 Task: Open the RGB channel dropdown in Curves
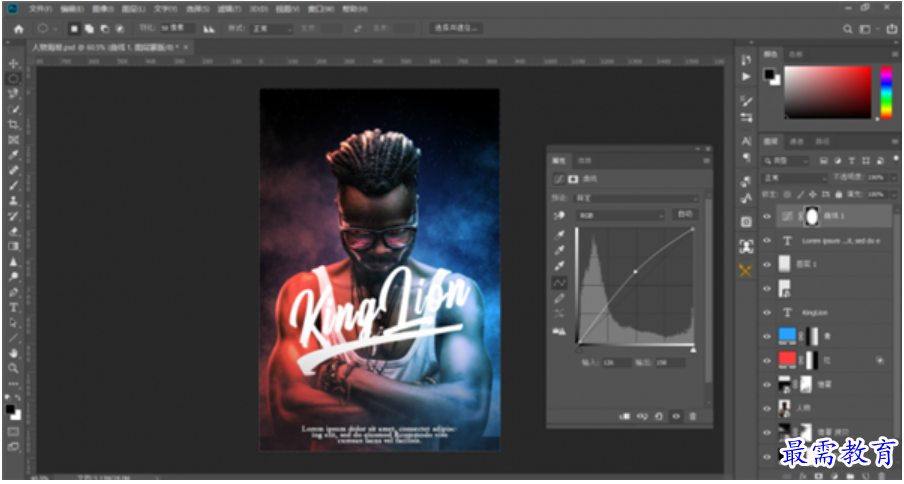620,215
